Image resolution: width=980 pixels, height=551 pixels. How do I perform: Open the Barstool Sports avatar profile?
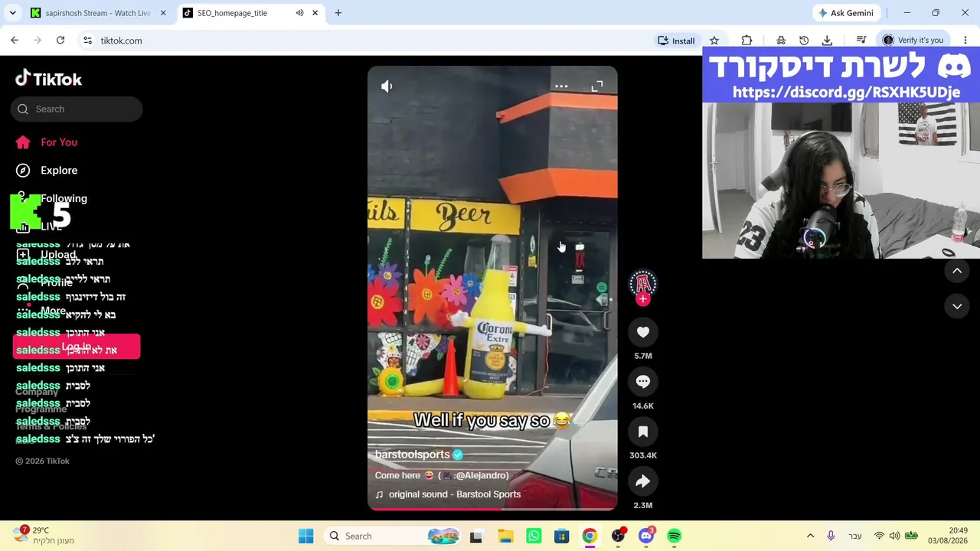(x=643, y=284)
